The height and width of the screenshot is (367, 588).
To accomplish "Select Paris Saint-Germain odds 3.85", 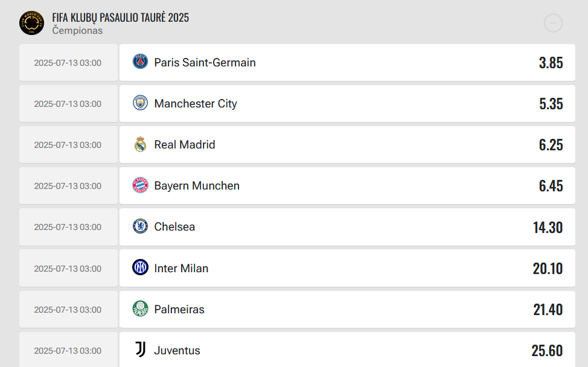I will (551, 63).
